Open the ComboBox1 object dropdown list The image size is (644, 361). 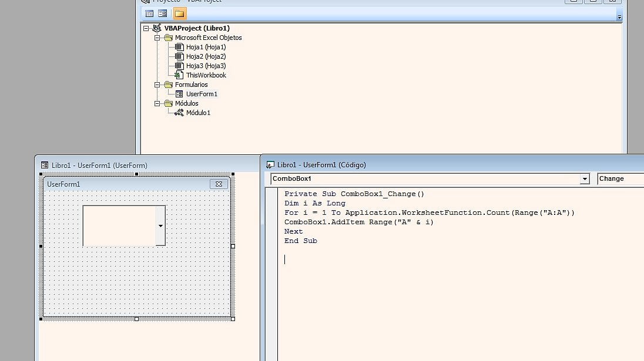(x=584, y=179)
